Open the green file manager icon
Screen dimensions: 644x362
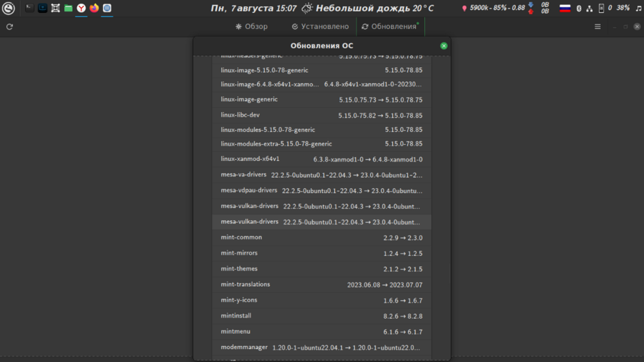(x=68, y=8)
